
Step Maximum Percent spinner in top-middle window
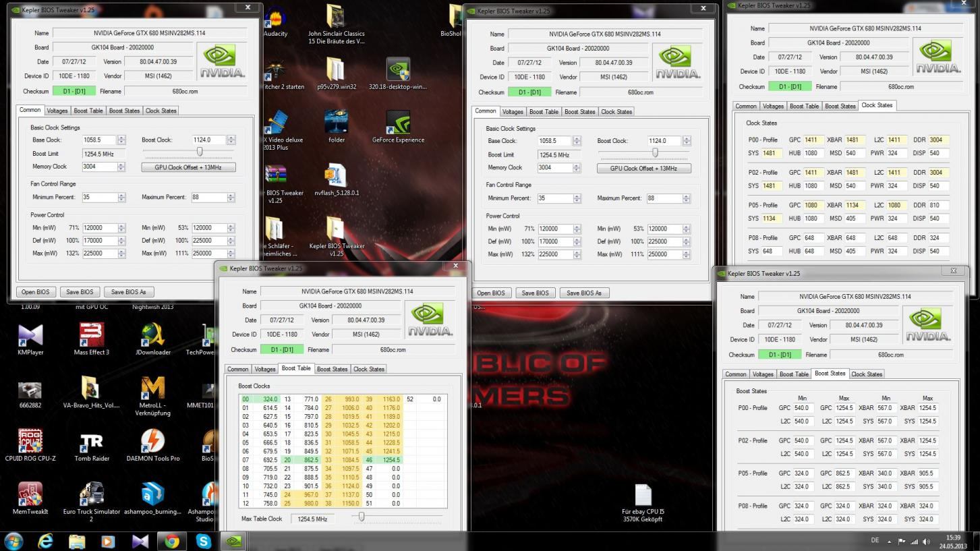[686, 198]
